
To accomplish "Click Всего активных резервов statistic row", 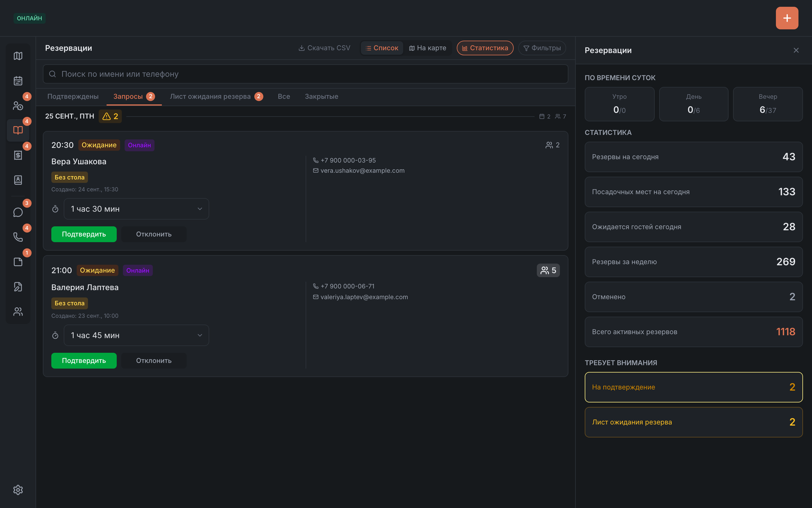I will click(x=694, y=332).
